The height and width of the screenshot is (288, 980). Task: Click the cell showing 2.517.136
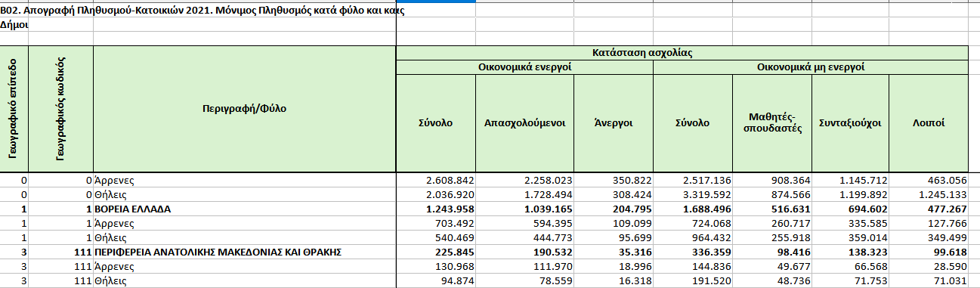click(x=693, y=181)
